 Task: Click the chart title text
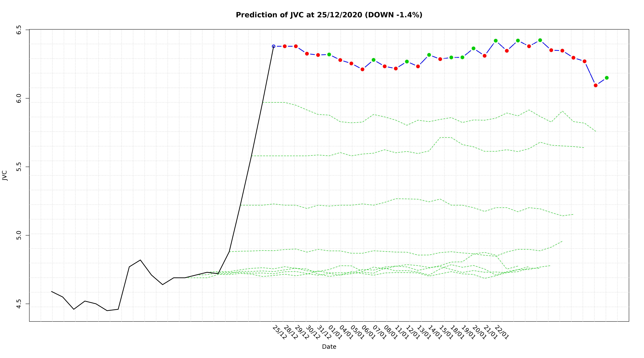pos(329,15)
